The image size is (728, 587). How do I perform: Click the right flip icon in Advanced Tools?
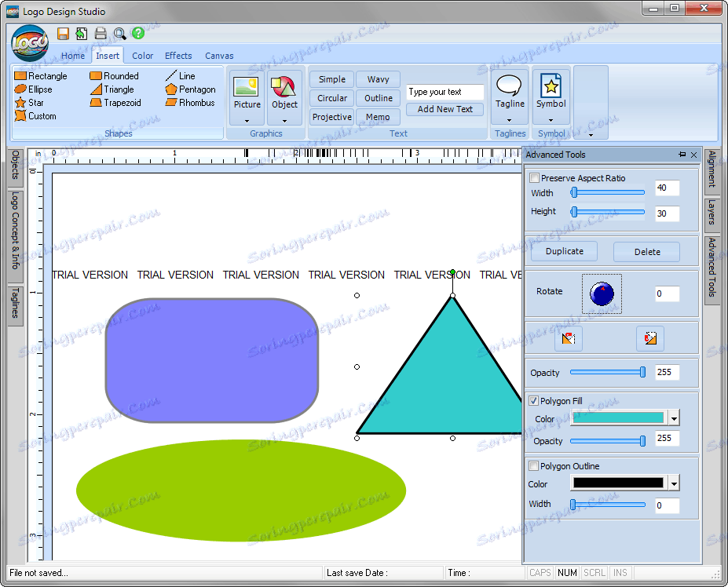(650, 338)
